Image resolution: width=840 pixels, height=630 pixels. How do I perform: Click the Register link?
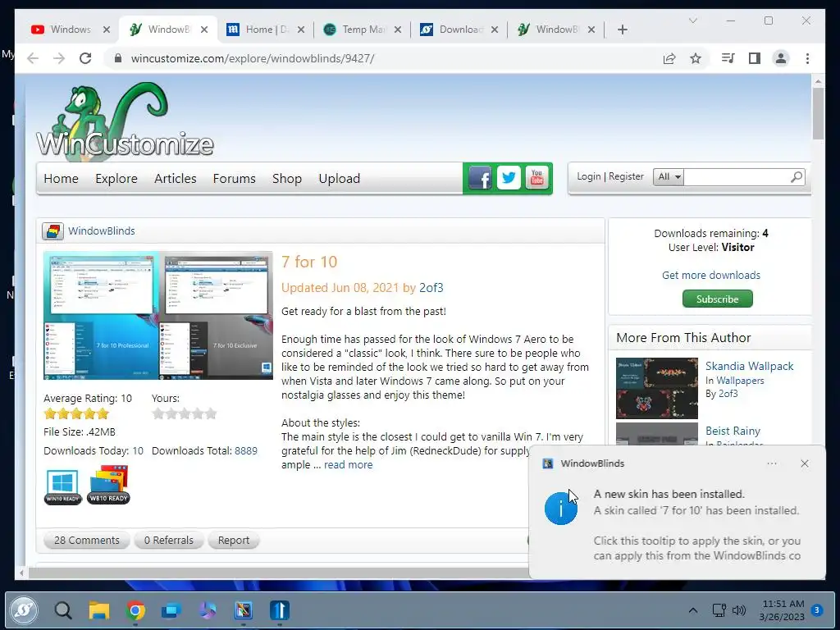tap(626, 176)
